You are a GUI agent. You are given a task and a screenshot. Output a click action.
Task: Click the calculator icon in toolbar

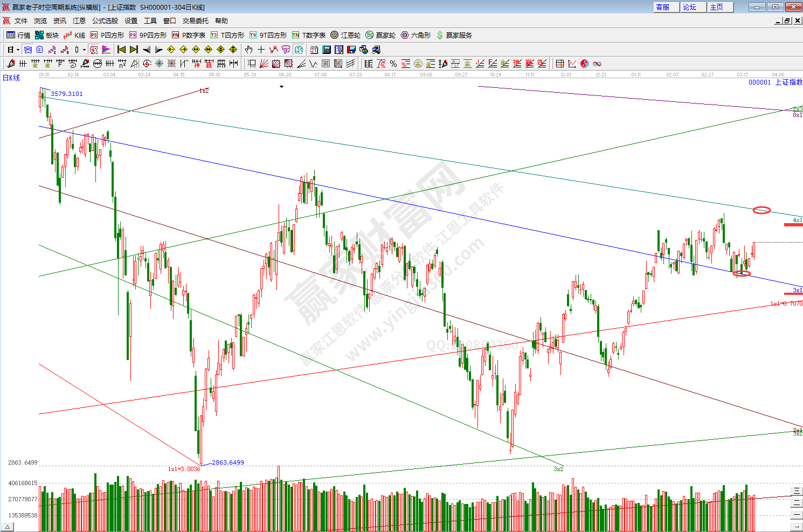pos(326,50)
